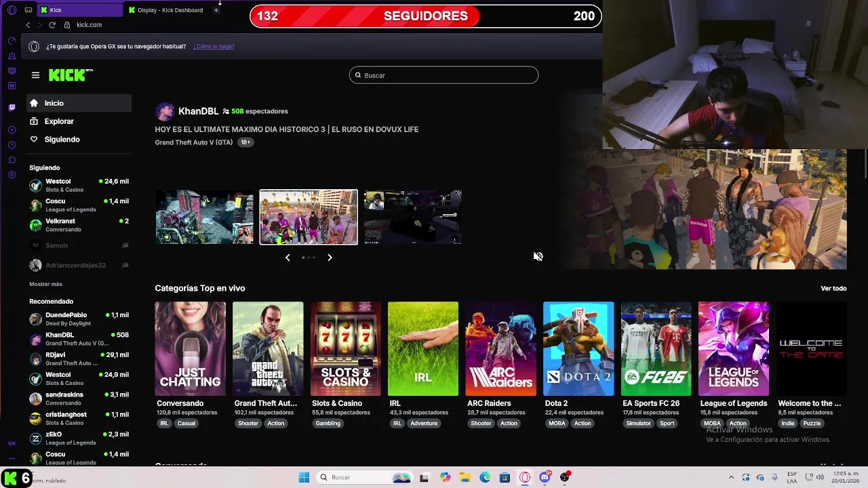Open the GX Mods icon in sidebar
The width and height of the screenshot is (868, 488).
tap(12, 86)
